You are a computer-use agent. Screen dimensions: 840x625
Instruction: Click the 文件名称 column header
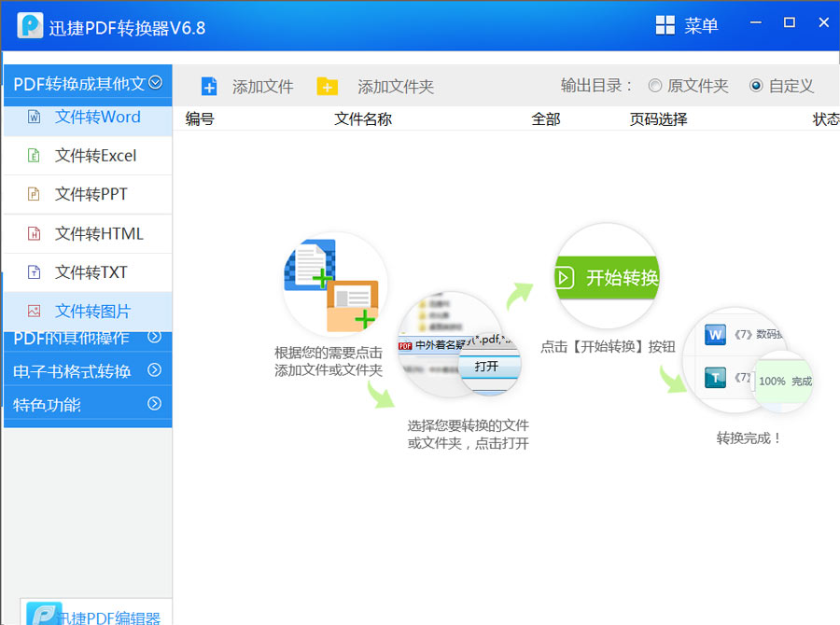tap(363, 118)
